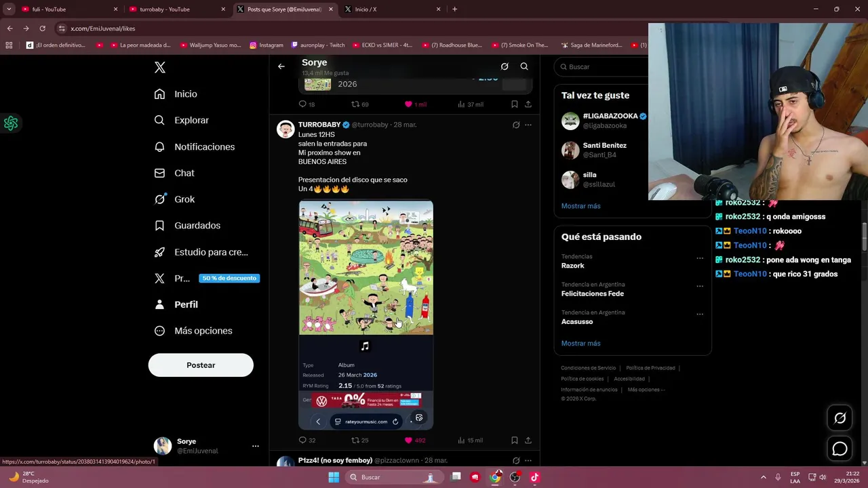
Task: Open options dots for Acasusso trend
Action: 700,314
